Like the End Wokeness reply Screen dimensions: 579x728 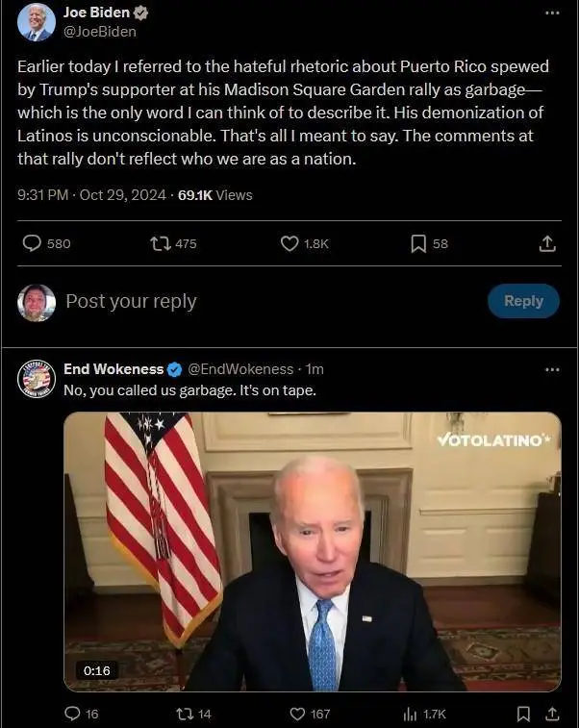click(x=297, y=714)
